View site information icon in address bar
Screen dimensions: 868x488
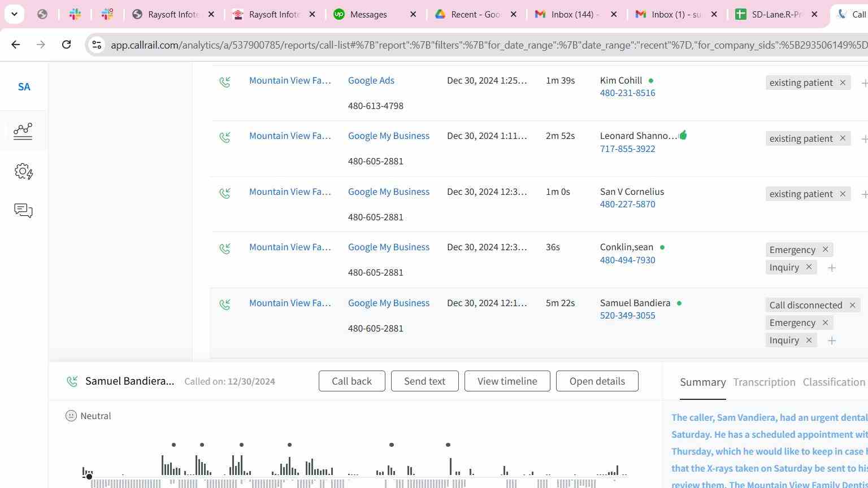[x=97, y=45]
